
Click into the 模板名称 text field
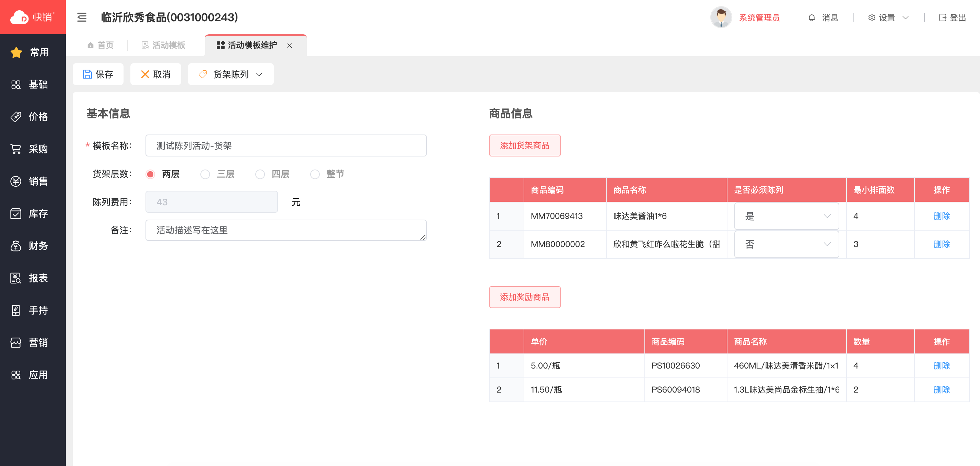(x=286, y=146)
